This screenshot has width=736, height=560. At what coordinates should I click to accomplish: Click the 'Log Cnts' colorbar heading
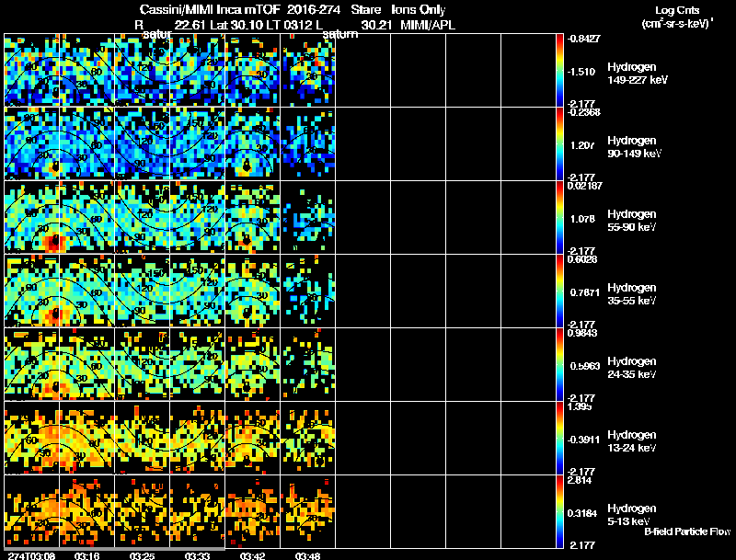point(677,10)
